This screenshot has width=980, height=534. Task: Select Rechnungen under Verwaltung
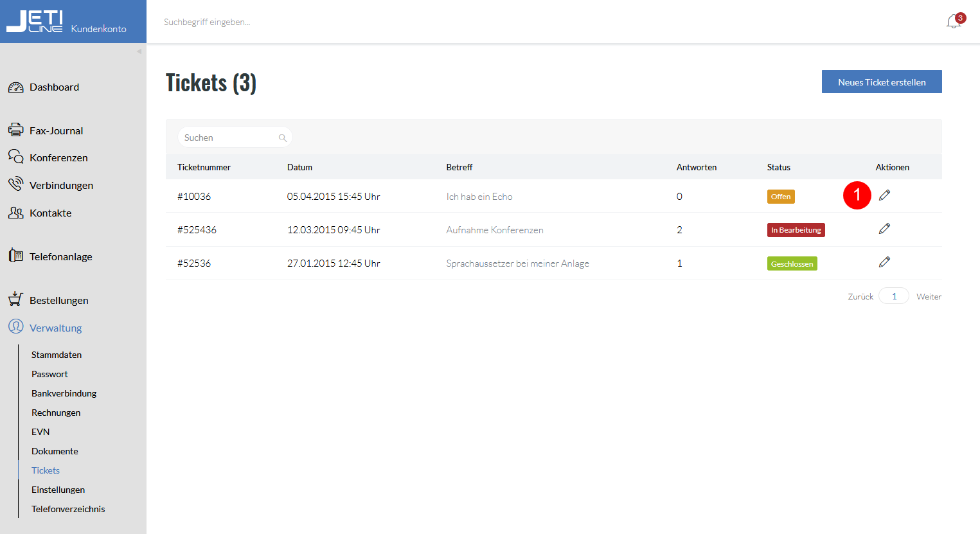pos(56,413)
